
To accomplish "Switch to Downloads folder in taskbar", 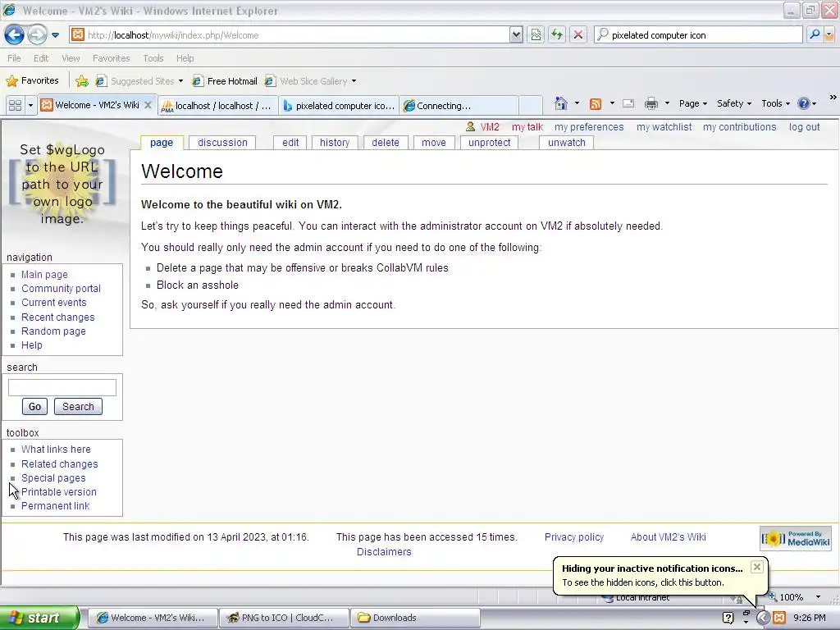I will pyautogui.click(x=415, y=618).
